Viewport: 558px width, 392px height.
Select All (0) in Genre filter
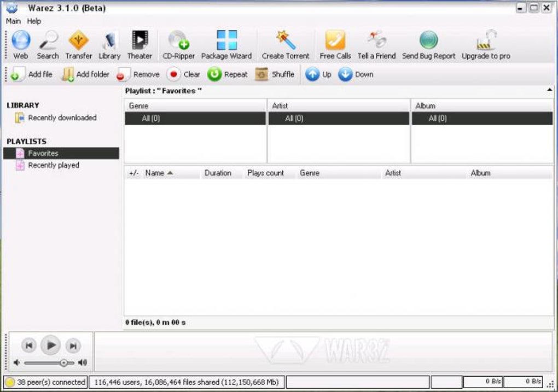coord(195,119)
